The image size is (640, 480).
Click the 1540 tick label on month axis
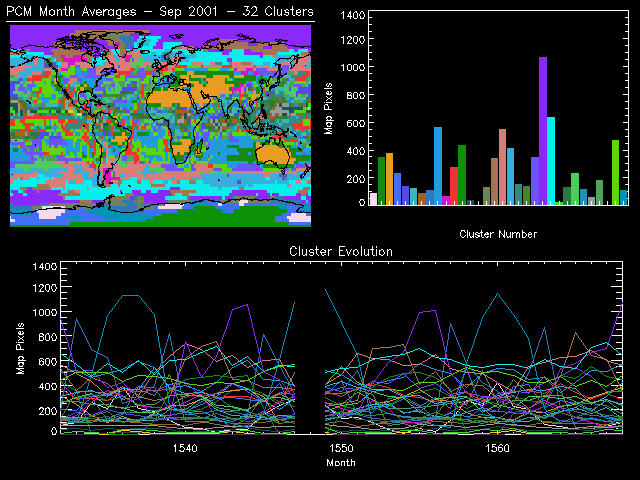click(x=184, y=449)
